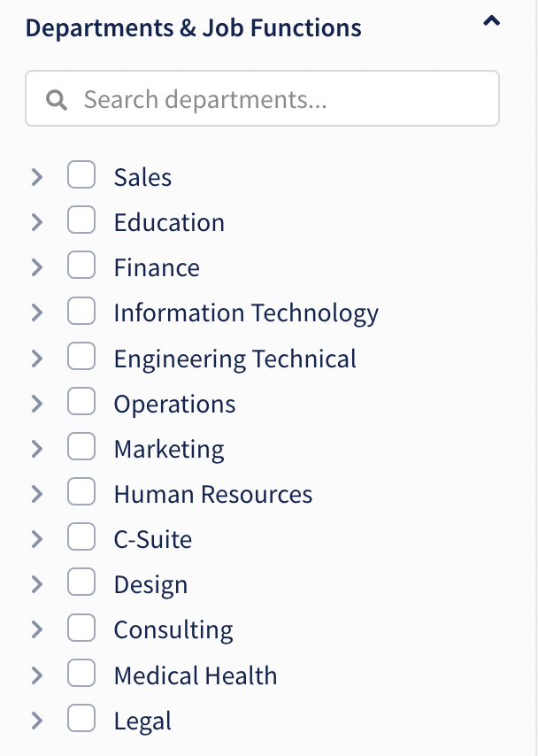538x756 pixels.
Task: Check the Sales department checkbox
Action: click(x=81, y=175)
